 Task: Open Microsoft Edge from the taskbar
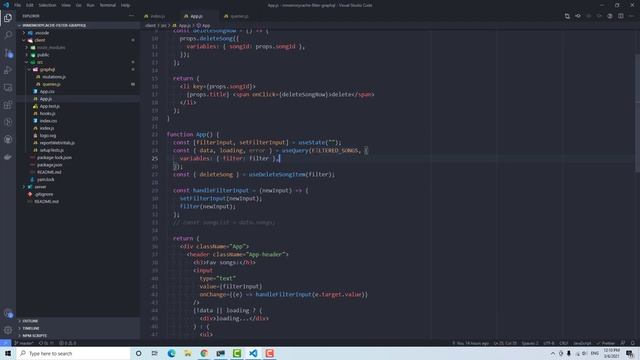171,353
